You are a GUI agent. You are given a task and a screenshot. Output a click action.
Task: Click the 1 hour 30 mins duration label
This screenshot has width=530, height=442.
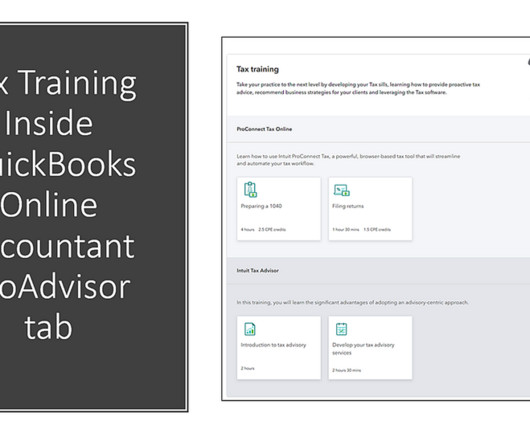[x=346, y=229]
